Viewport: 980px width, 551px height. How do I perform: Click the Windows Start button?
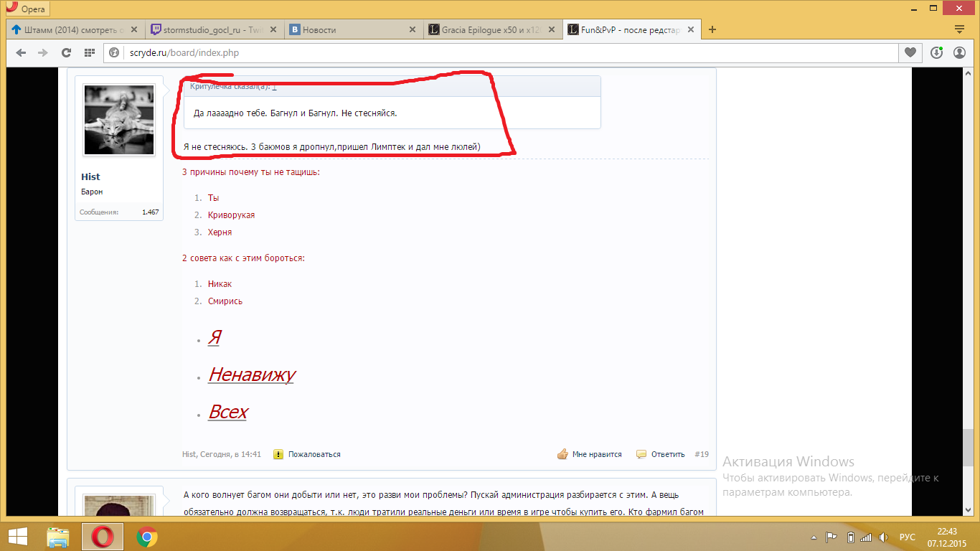pyautogui.click(x=17, y=536)
